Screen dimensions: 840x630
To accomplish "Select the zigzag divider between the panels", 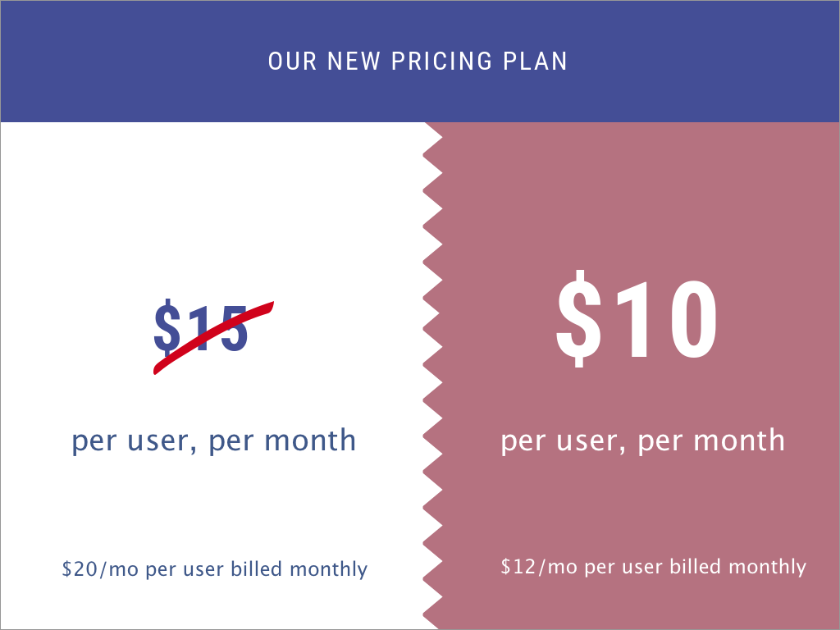I will coord(431,376).
